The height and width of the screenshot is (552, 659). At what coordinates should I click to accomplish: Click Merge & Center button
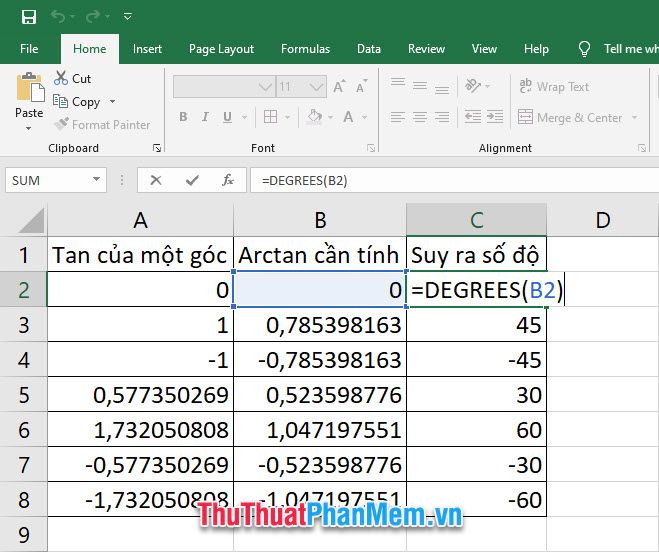click(570, 117)
